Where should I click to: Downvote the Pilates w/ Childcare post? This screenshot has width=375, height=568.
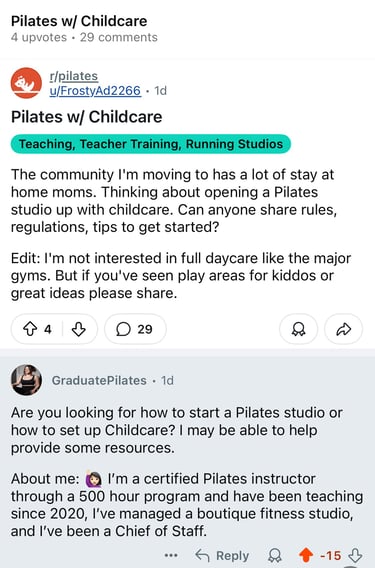[x=79, y=329]
